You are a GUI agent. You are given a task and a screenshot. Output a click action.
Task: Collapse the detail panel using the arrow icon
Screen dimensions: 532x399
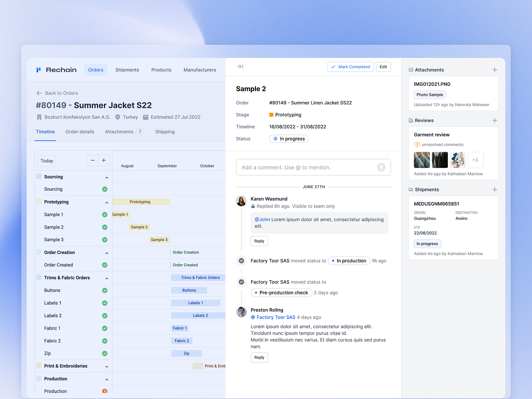(240, 66)
